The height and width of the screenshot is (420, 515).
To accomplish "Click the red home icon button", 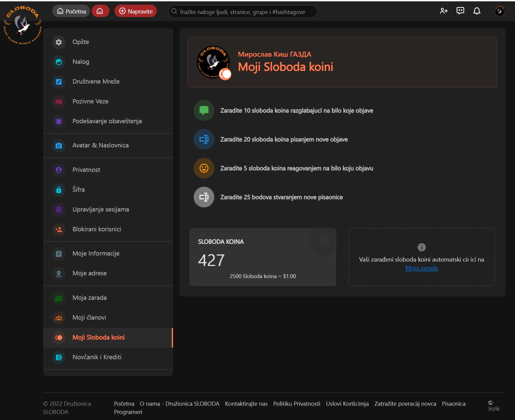I will (x=100, y=11).
